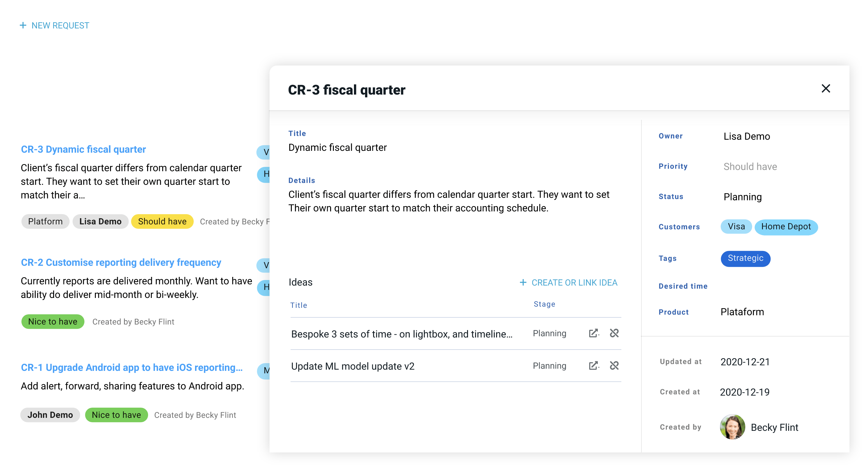The image size is (868, 471).
Task: Click the Create or Link Idea button
Action: 574,282
